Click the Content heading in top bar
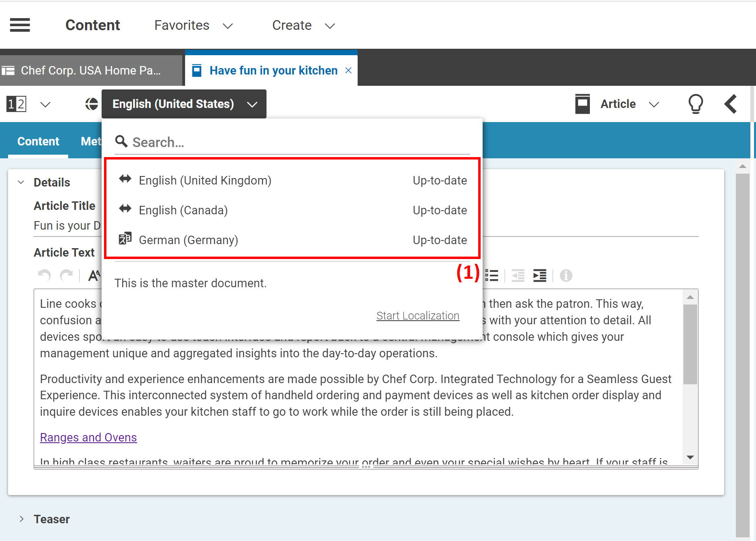The width and height of the screenshot is (756, 541). coord(93,25)
